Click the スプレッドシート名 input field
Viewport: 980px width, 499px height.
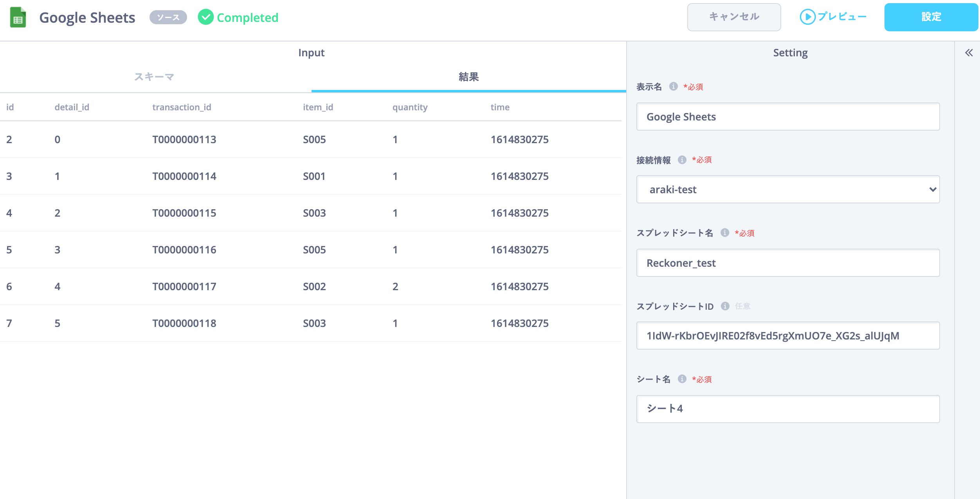coord(788,263)
